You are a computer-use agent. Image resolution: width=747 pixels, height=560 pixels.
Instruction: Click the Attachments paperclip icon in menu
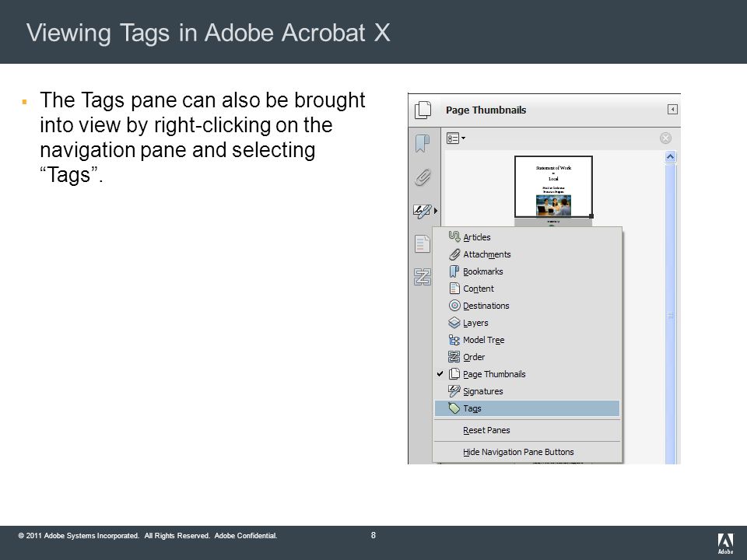(454, 254)
